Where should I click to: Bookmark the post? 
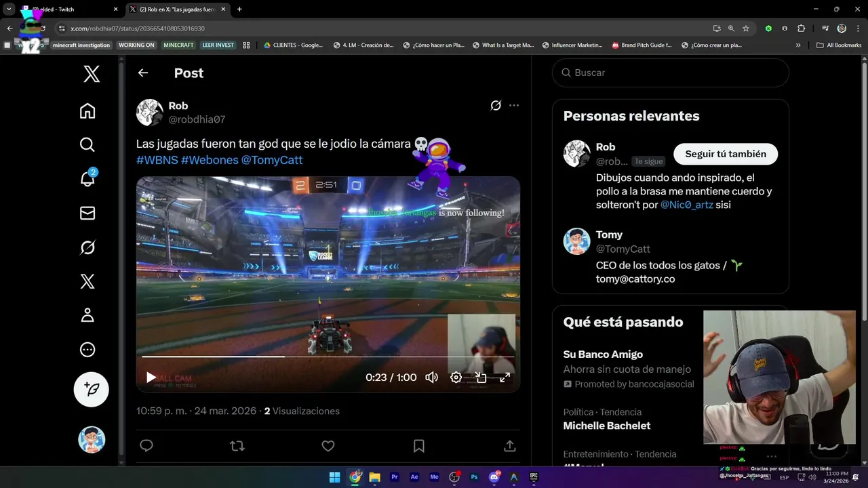click(419, 445)
